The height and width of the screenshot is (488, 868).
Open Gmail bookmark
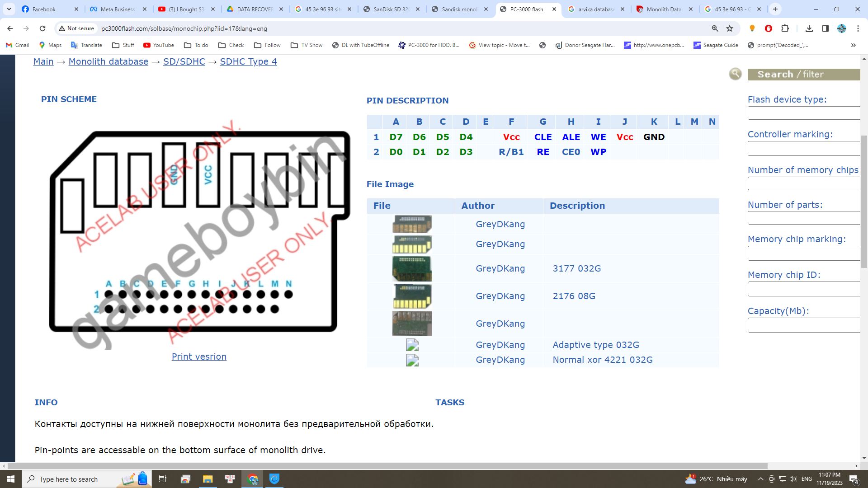(18, 45)
